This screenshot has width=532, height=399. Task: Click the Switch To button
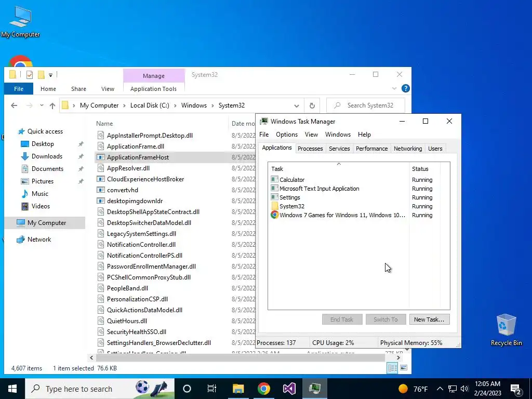(386, 320)
